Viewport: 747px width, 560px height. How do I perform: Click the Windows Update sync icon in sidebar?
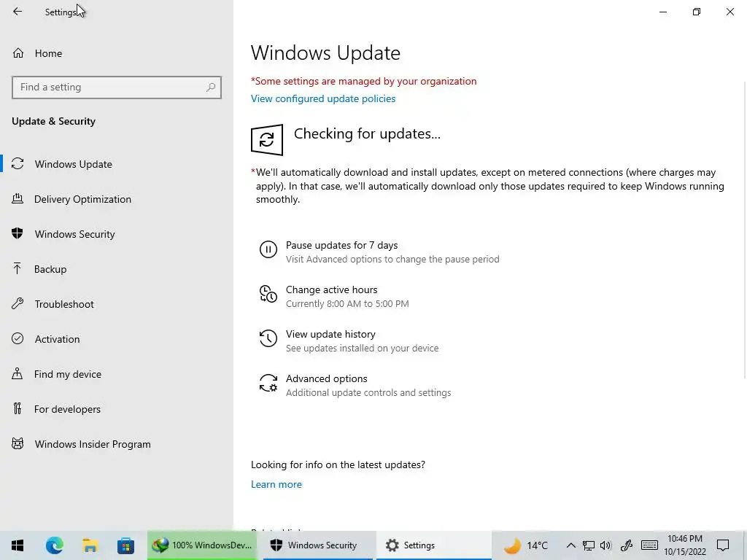click(x=18, y=164)
